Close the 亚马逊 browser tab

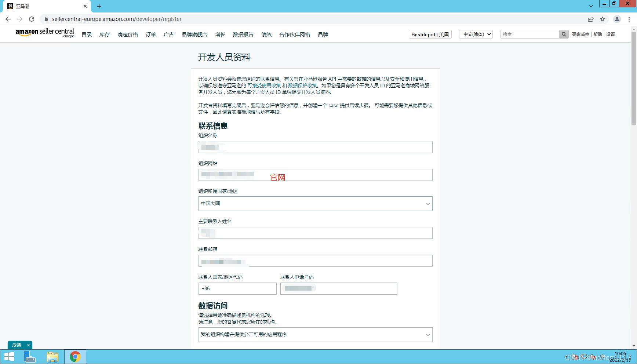click(x=85, y=6)
